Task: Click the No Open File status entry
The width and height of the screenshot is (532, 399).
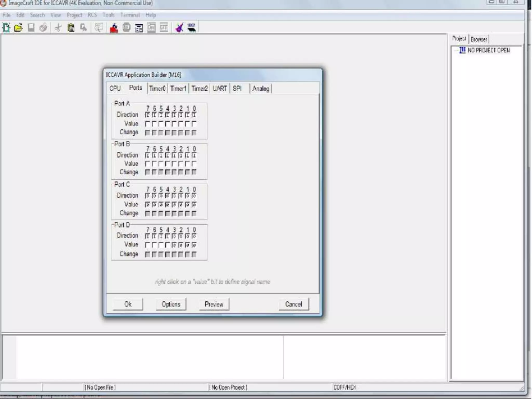Action: 100,387
